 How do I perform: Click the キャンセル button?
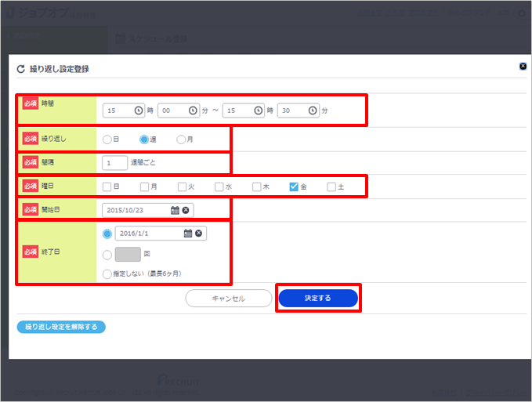(228, 299)
